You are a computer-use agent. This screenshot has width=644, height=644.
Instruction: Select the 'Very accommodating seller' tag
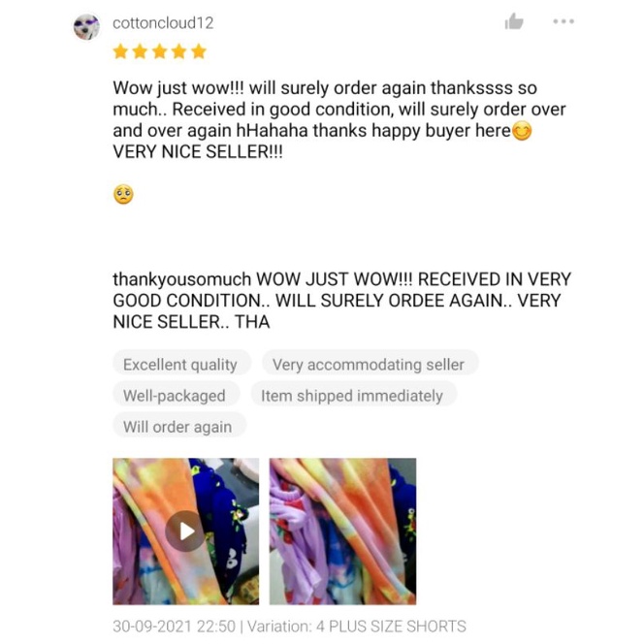pos(369,365)
